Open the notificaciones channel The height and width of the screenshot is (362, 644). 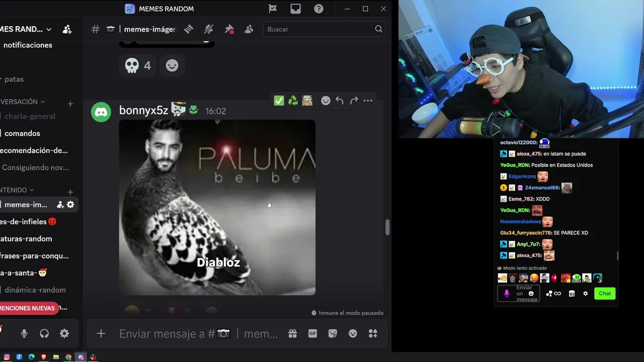(x=28, y=45)
